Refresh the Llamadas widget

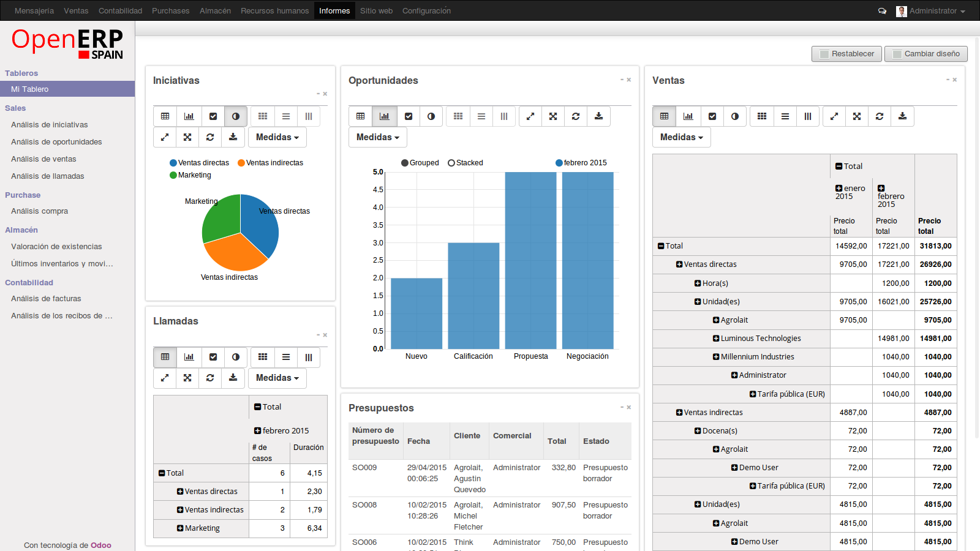point(210,378)
